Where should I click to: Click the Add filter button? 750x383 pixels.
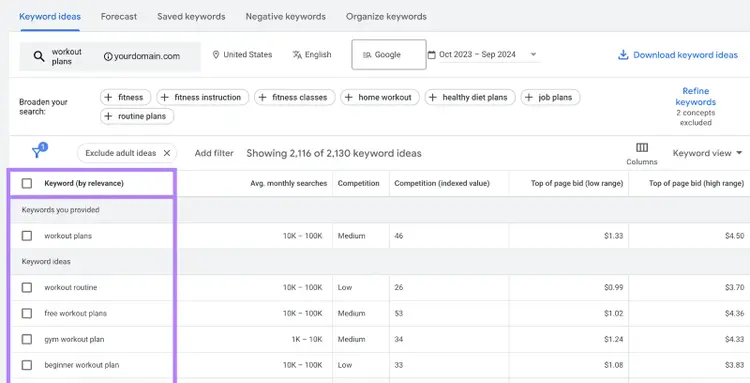click(x=214, y=153)
